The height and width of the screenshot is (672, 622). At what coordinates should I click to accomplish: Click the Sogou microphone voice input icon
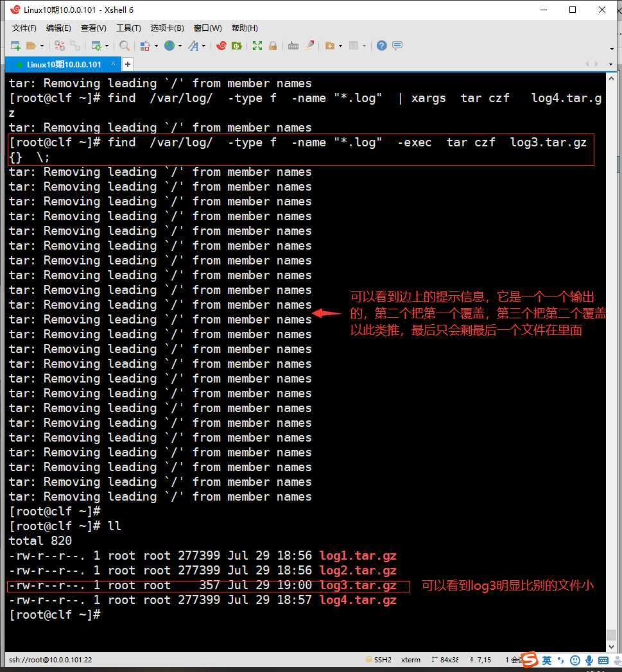click(x=589, y=660)
